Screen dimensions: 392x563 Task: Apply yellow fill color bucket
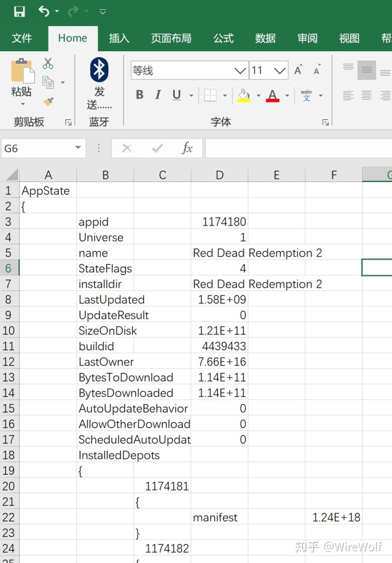[244, 95]
